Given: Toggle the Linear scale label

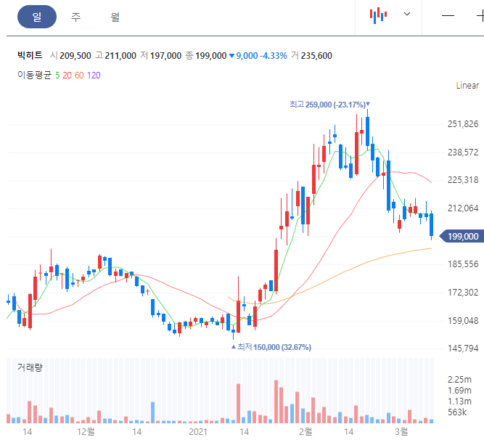Looking at the screenshot, I should [x=467, y=86].
